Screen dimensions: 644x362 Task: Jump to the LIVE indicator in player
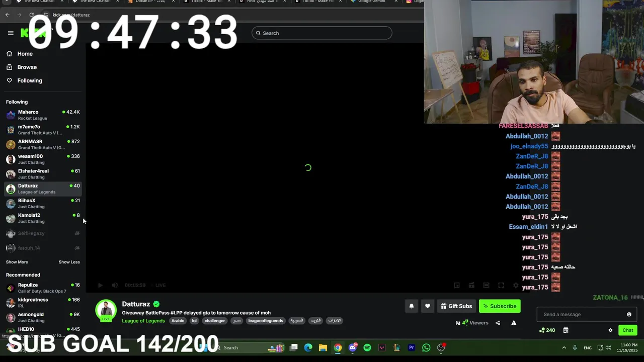coord(158,285)
